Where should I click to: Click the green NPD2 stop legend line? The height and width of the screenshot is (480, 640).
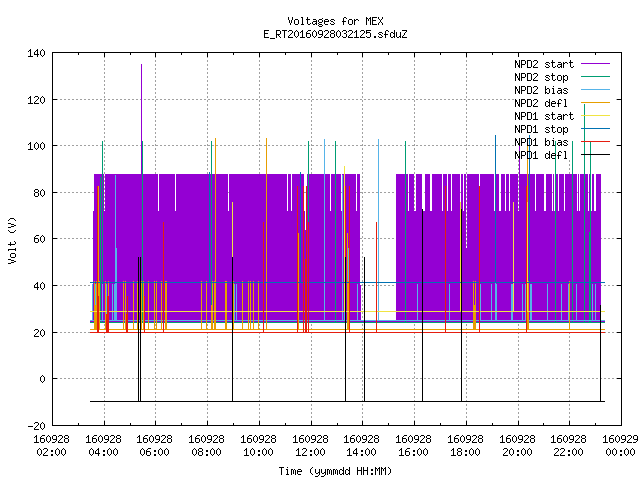[x=596, y=77]
